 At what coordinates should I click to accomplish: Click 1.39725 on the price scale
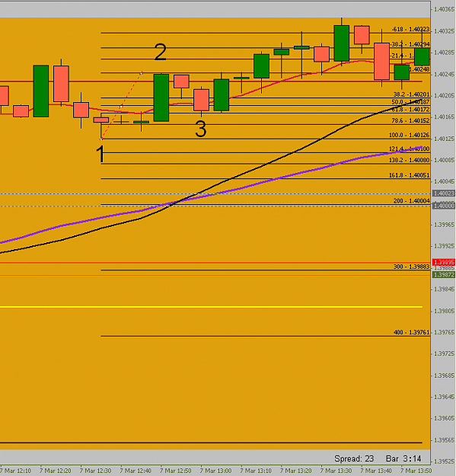coord(444,353)
